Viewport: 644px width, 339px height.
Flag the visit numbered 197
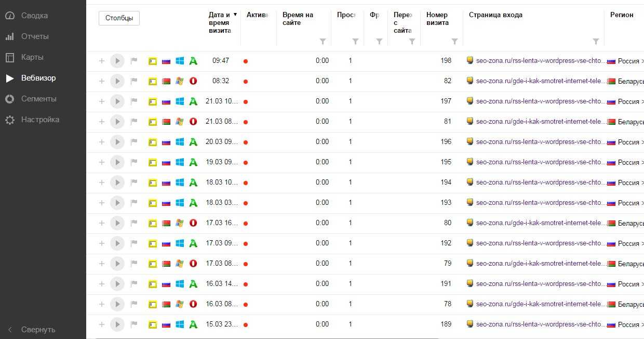click(134, 101)
